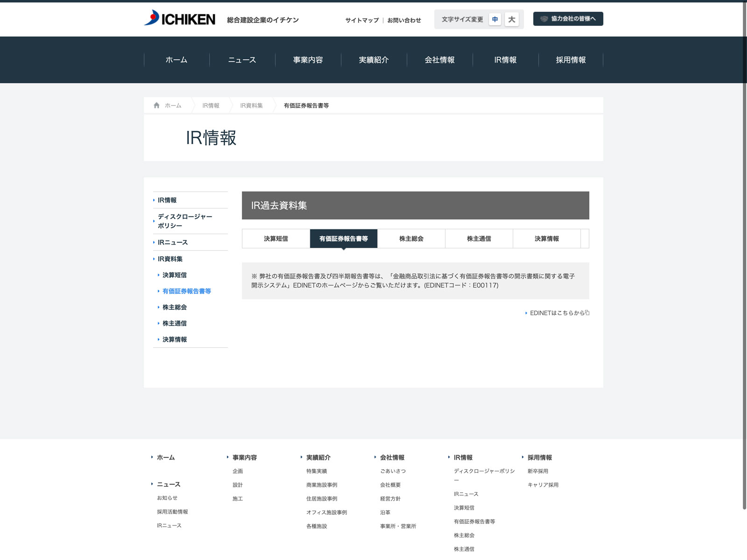This screenshot has width=747, height=560.
Task: Open 事業内容 in main navigation
Action: point(308,60)
